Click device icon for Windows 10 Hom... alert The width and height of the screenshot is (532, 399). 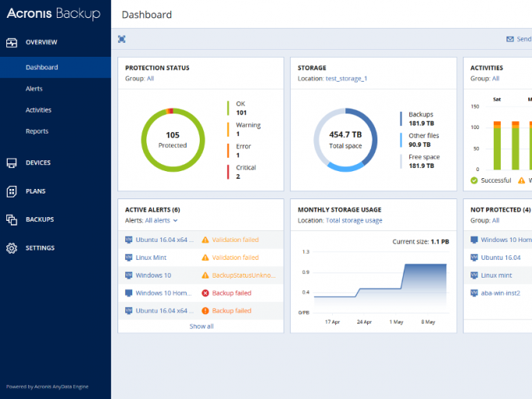pos(128,292)
